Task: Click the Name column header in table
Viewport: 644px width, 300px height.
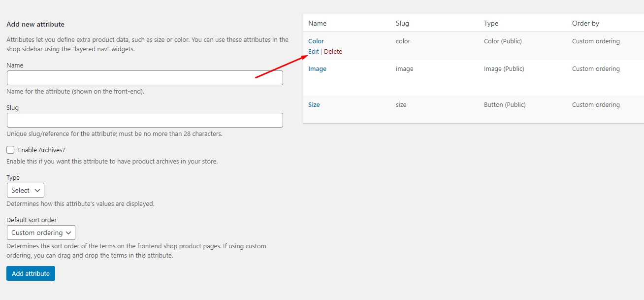Action: 318,23
